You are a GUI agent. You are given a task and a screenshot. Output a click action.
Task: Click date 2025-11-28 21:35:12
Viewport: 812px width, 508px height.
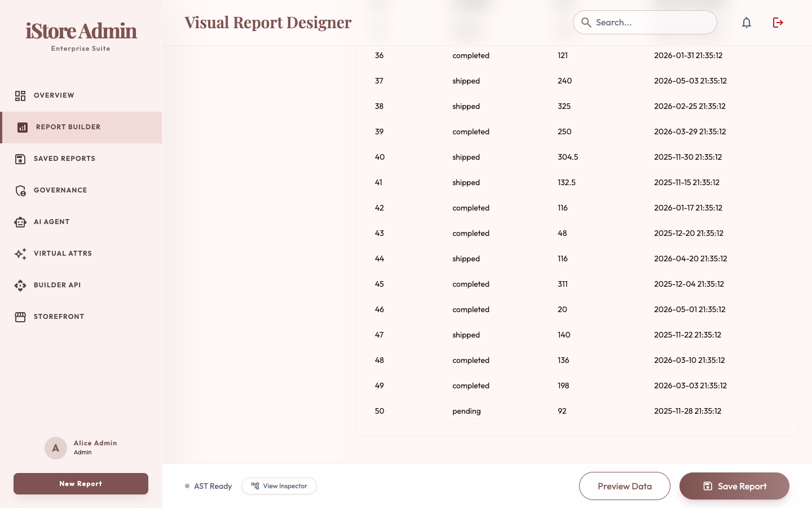[687, 411]
